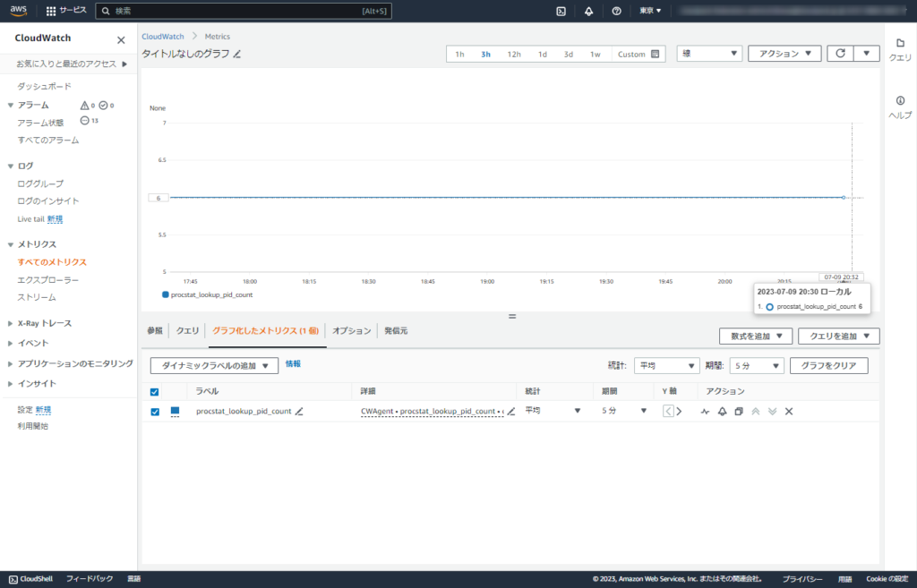Viewport: 917px width, 588px height.
Task: Refresh the graph with the reload icon
Action: pyautogui.click(x=840, y=53)
